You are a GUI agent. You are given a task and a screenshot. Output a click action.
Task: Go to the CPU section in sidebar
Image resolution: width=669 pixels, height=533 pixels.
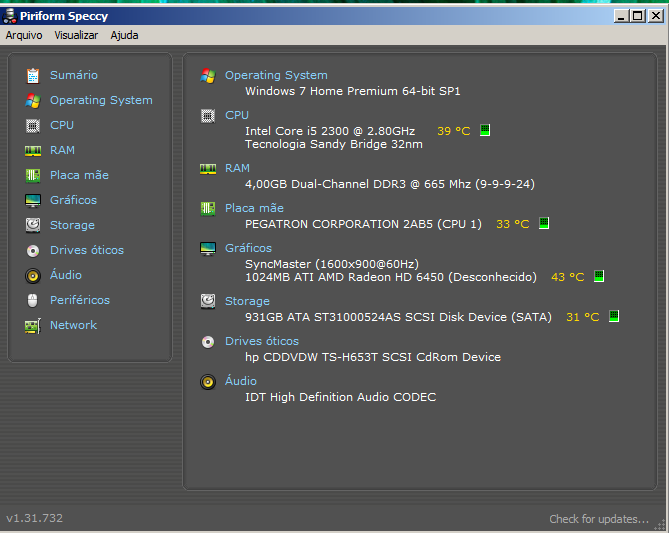pos(62,125)
